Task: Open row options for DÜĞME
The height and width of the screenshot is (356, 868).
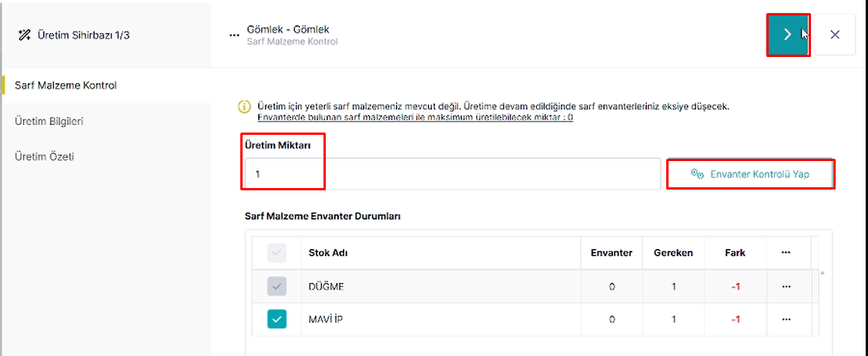Action: tap(786, 286)
